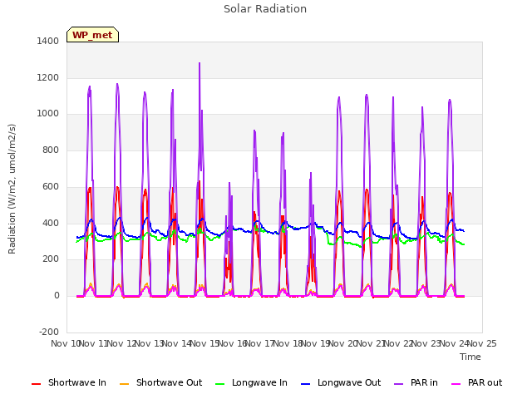The image size is (532, 399).
Task: Click the orange Shortwave Out color marker
Action: [x=125, y=384]
